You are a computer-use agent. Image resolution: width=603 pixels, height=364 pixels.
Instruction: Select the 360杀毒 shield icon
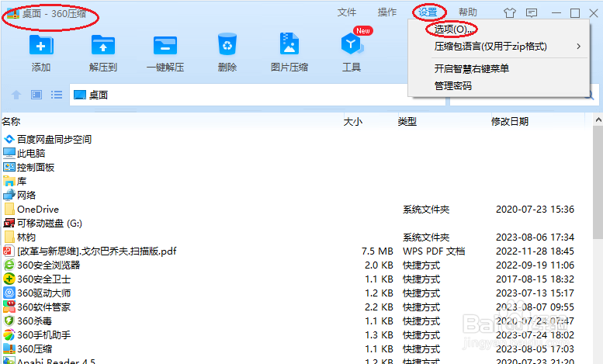click(9, 321)
